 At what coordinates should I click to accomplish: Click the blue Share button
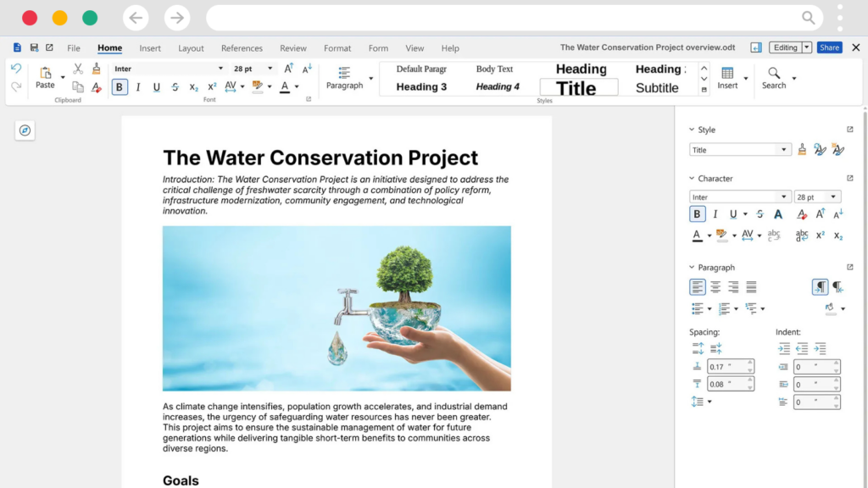point(829,47)
